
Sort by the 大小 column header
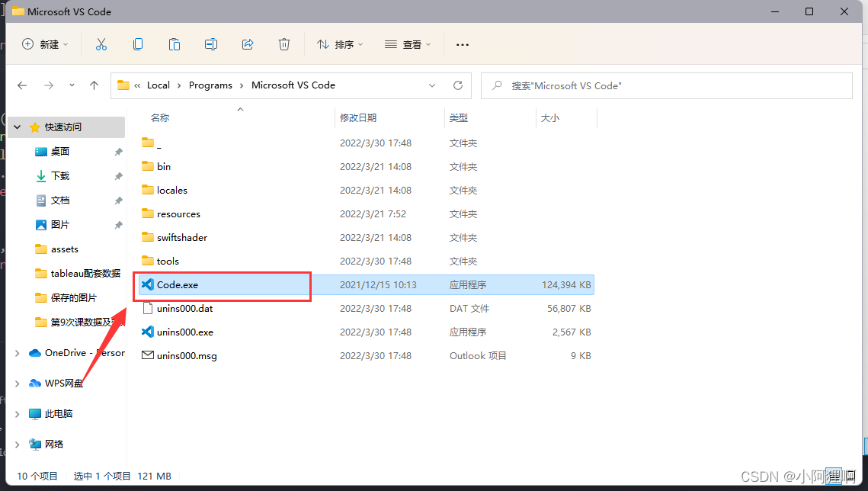coord(549,118)
